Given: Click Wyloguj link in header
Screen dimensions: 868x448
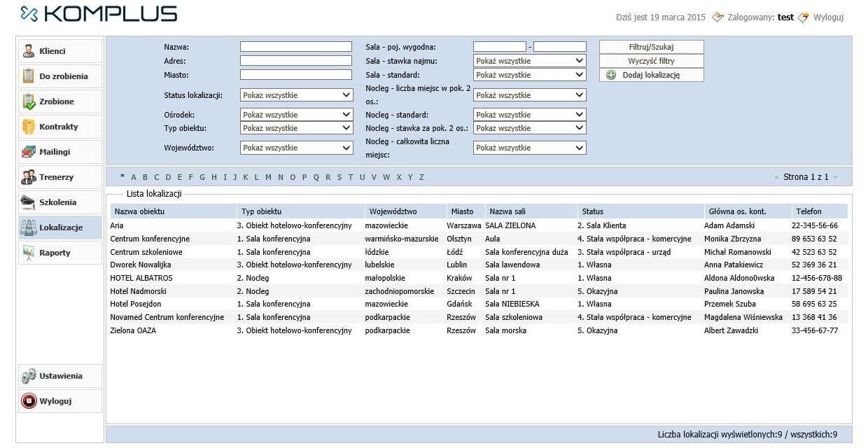Looking at the screenshot, I should [828, 17].
